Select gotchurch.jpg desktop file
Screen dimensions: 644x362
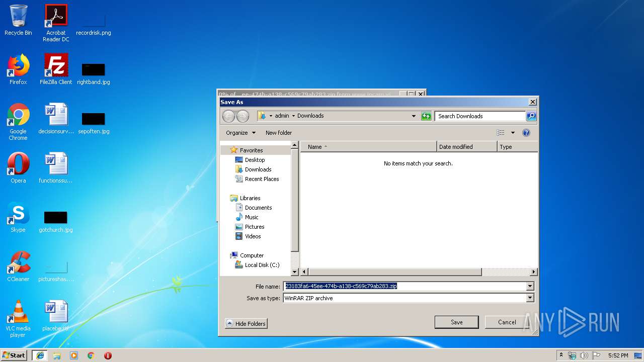56,222
